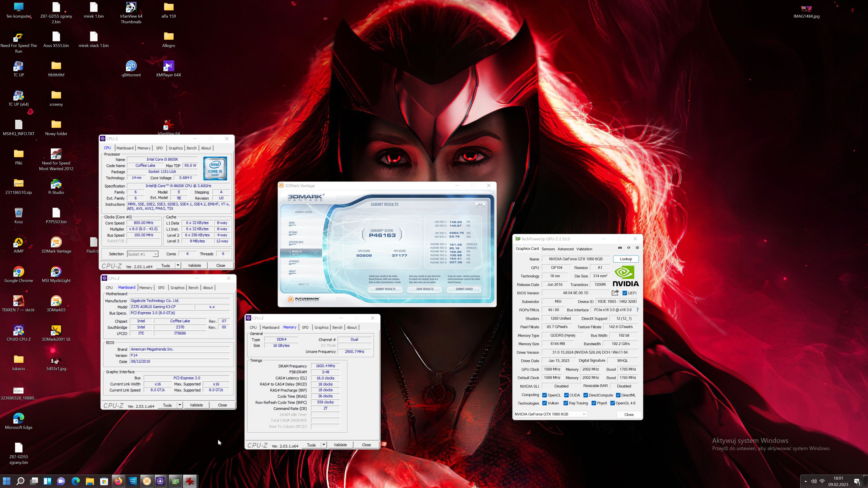This screenshot has width=868, height=488.
Task: Click SAVE RESULTS in 3DMark Vantage
Action: coord(425,289)
